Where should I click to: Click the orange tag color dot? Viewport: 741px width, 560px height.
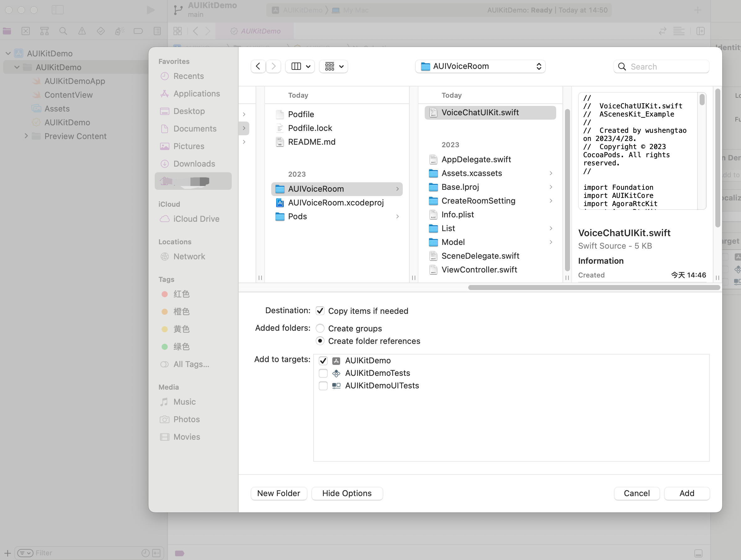click(164, 312)
